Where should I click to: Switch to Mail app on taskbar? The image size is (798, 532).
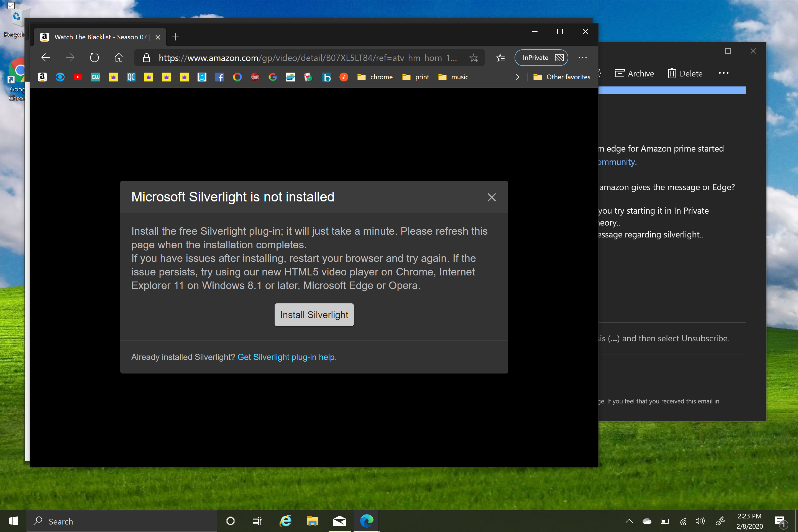coord(339,521)
